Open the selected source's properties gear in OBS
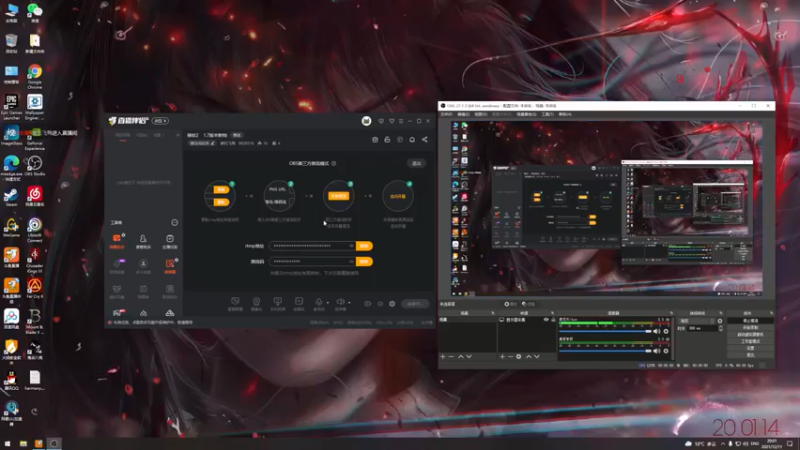The image size is (800, 450). (518, 357)
